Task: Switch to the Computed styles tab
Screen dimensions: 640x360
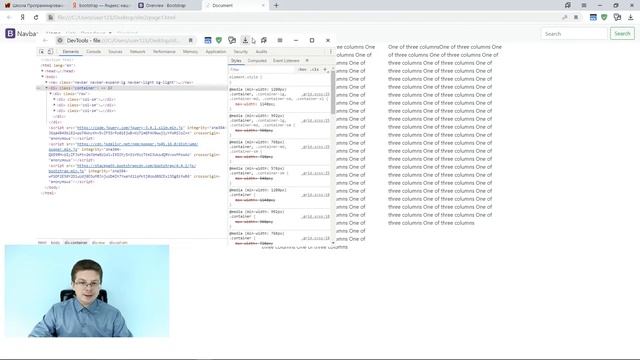Action: pyautogui.click(x=257, y=60)
